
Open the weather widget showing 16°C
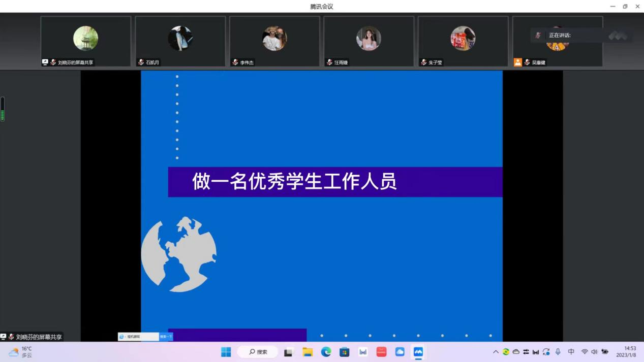[20, 352]
